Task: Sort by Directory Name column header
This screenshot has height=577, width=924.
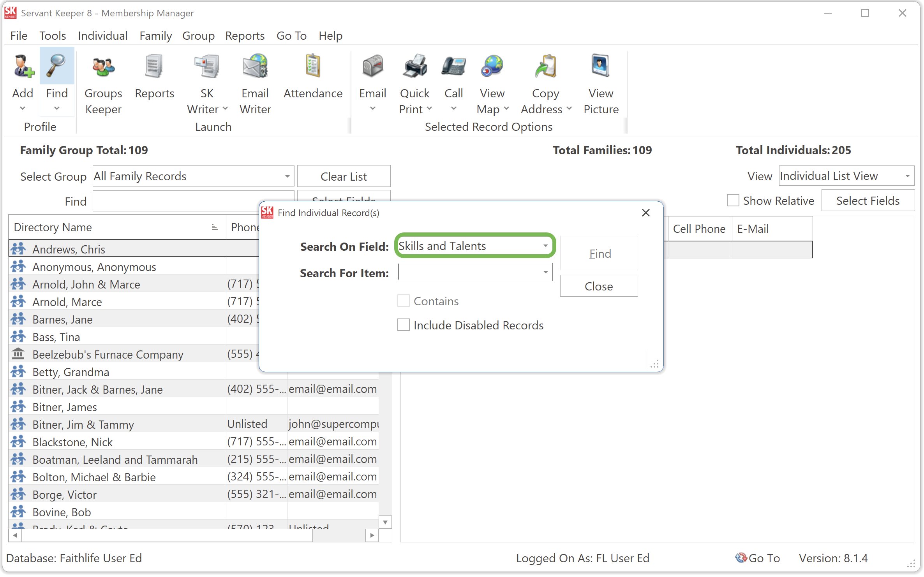Action: point(117,227)
